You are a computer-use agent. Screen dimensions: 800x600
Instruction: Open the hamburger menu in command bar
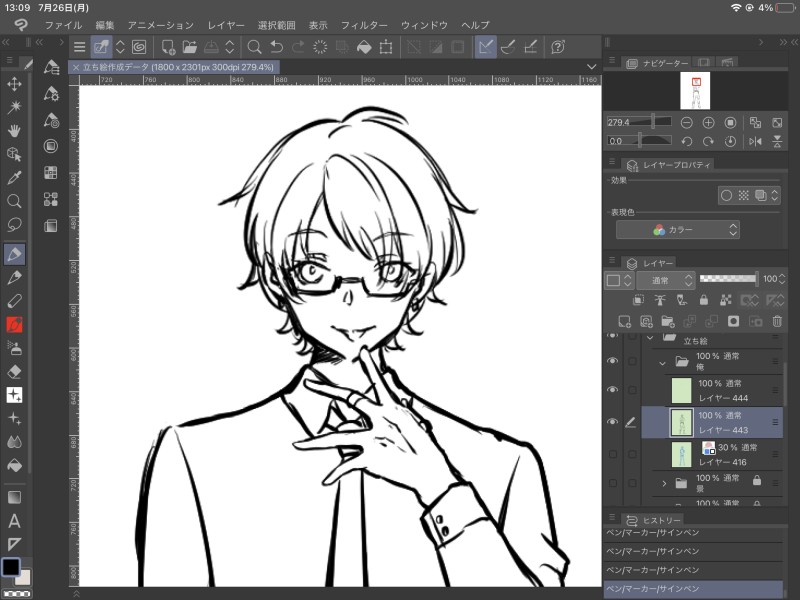coord(80,47)
